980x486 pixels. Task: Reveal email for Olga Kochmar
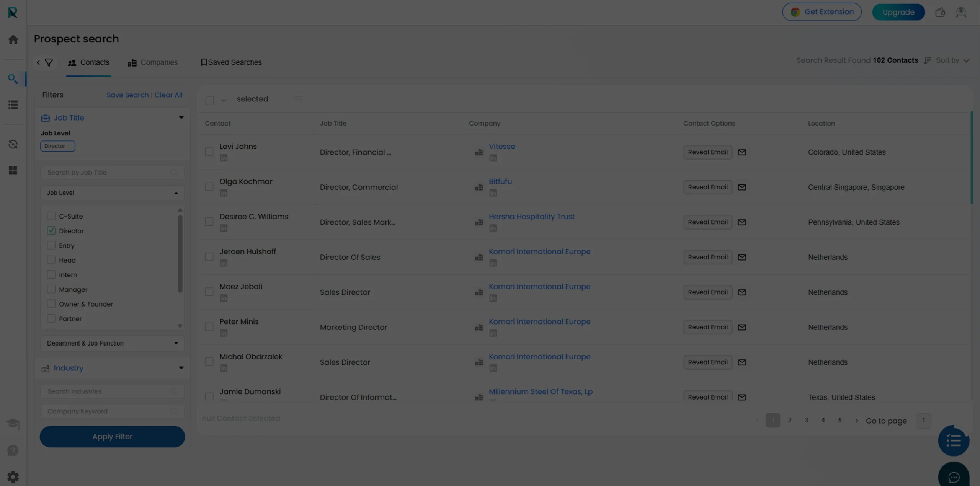[x=708, y=187]
